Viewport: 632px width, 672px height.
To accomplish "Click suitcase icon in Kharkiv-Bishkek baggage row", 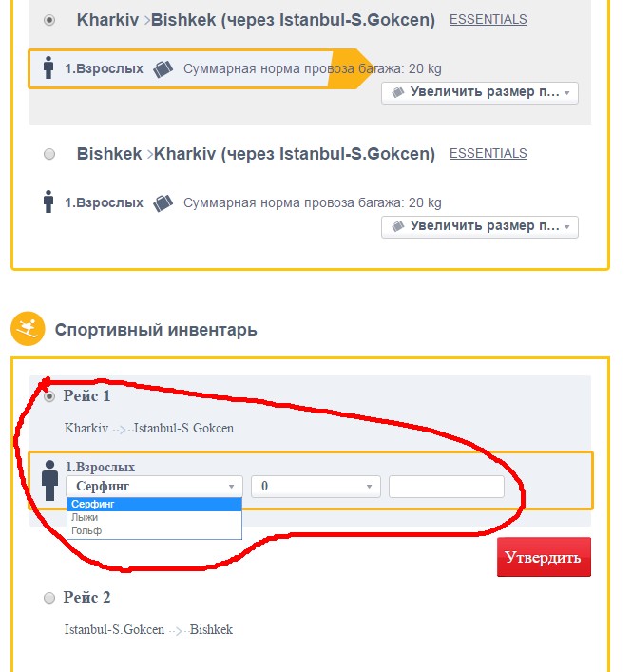I will click(163, 68).
